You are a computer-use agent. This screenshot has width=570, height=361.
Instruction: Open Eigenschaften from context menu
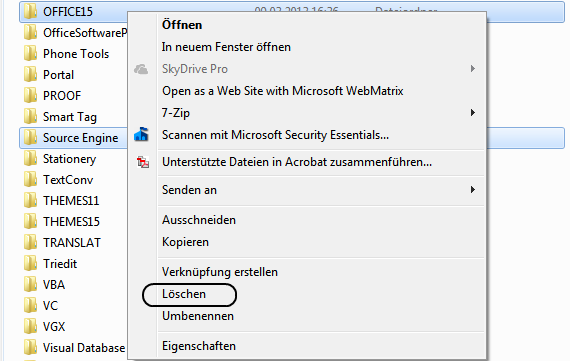tap(199, 346)
